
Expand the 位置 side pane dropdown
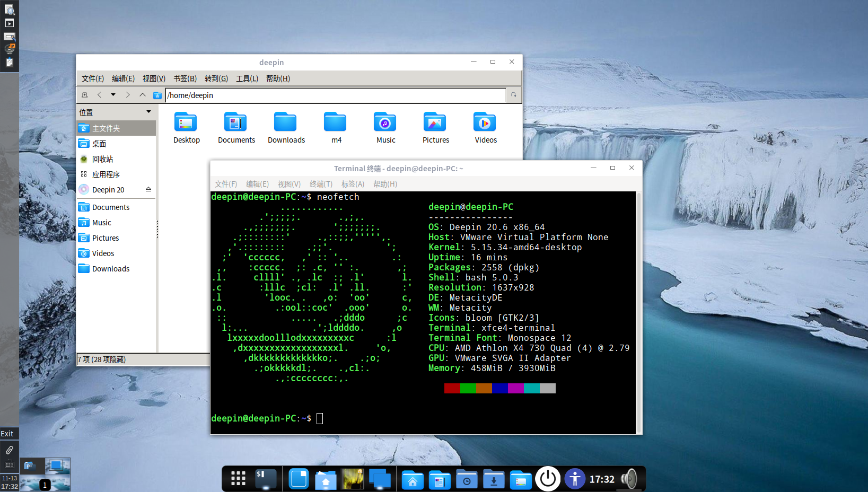tap(148, 112)
